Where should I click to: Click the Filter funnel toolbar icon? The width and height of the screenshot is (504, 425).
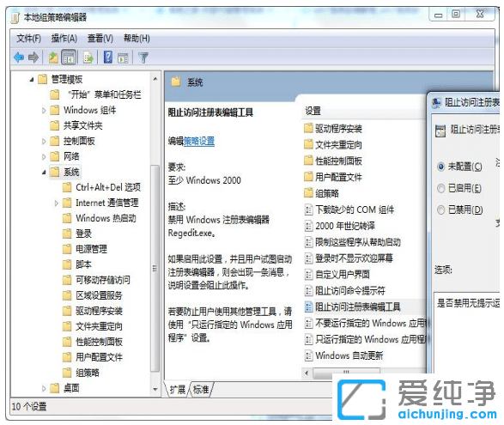tap(143, 58)
